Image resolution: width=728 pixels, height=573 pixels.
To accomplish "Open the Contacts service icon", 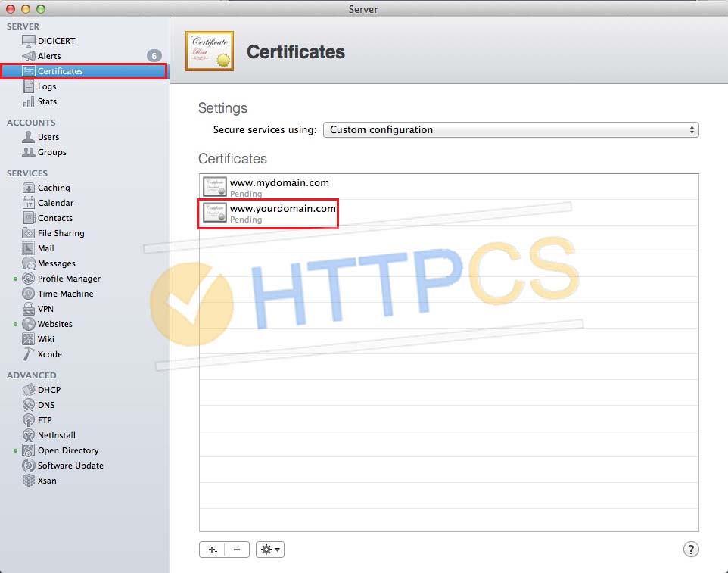I will tap(28, 218).
